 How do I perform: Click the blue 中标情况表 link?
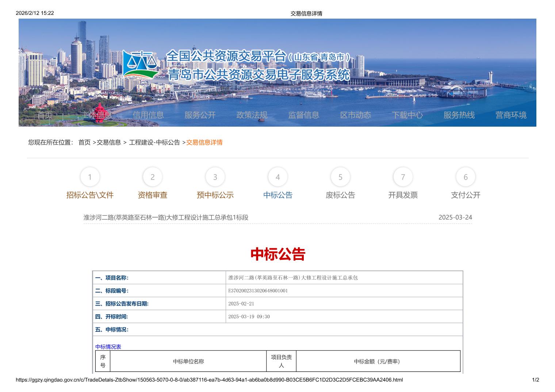click(x=108, y=347)
